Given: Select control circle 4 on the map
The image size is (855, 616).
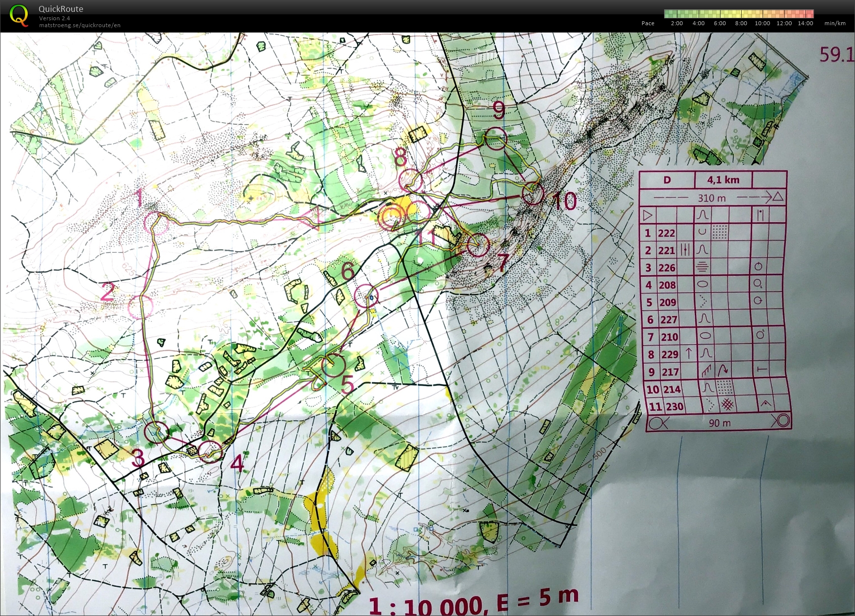Looking at the screenshot, I should tap(210, 451).
